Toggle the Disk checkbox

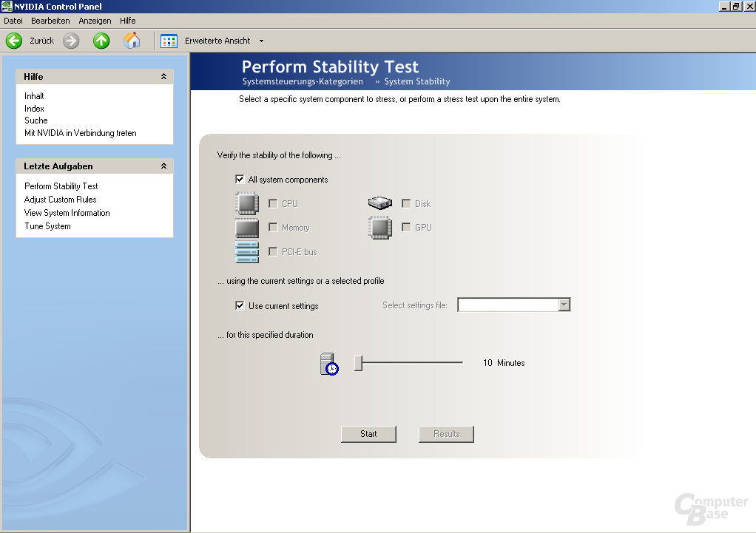click(x=406, y=203)
